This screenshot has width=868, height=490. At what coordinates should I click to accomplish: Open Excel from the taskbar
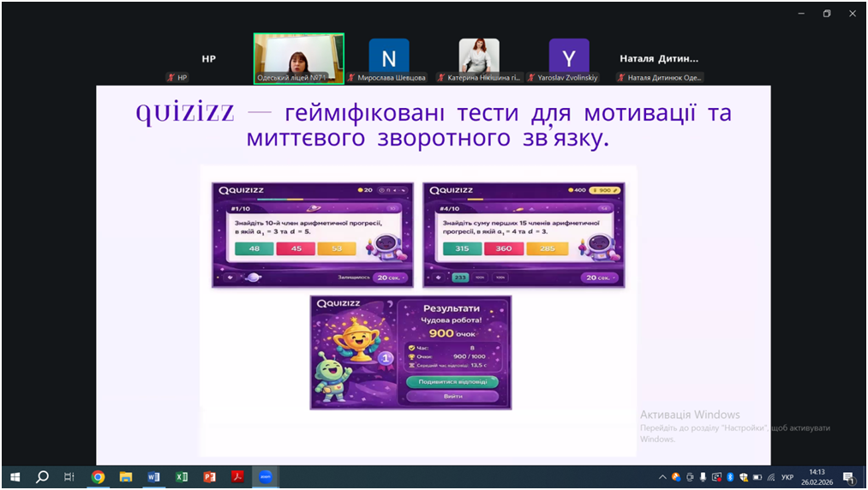coord(182,477)
